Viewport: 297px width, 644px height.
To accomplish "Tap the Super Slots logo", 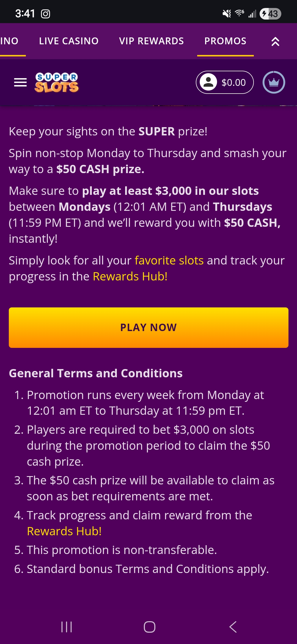I will (x=57, y=83).
